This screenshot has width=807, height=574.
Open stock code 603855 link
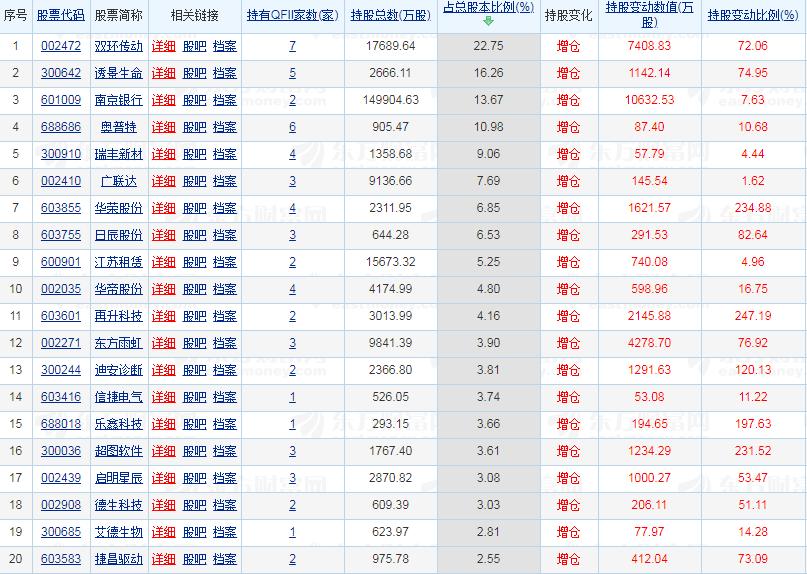(61, 208)
